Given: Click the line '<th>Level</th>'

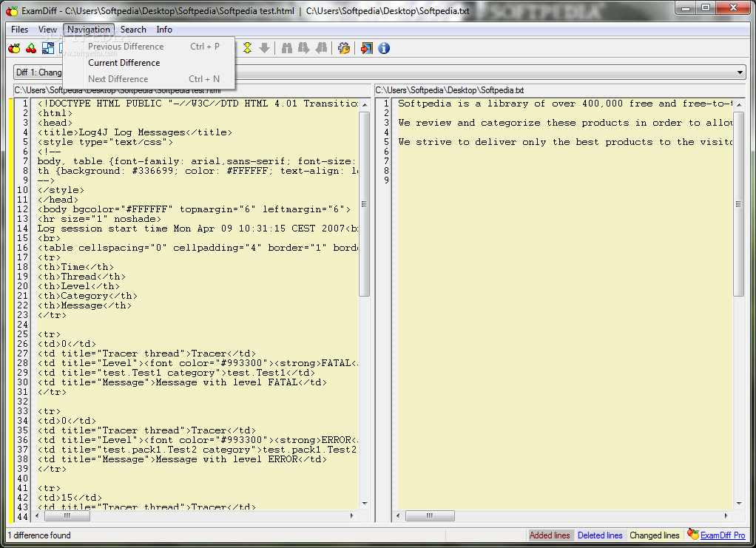Looking at the screenshot, I should (x=78, y=285).
